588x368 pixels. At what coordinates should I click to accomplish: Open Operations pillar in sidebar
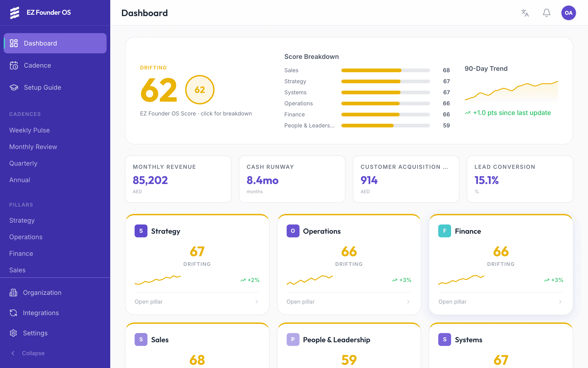pos(26,237)
